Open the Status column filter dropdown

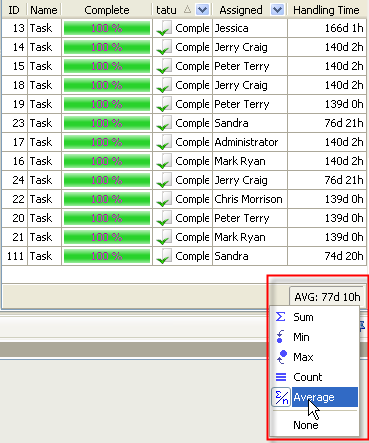202,10
